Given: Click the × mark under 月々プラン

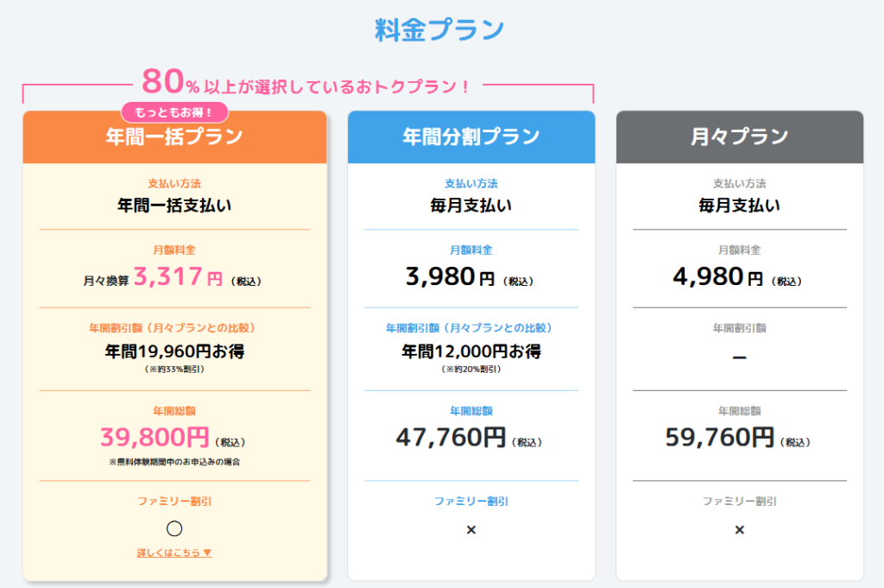Looking at the screenshot, I should click(x=739, y=529).
